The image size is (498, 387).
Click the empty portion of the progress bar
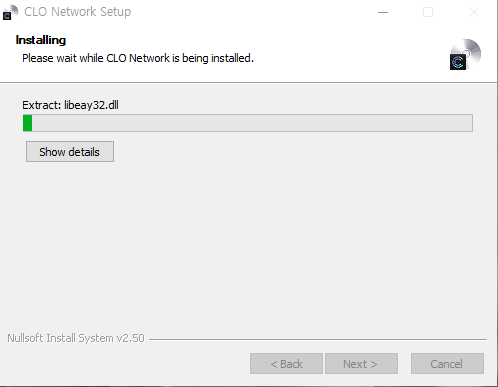click(252, 123)
